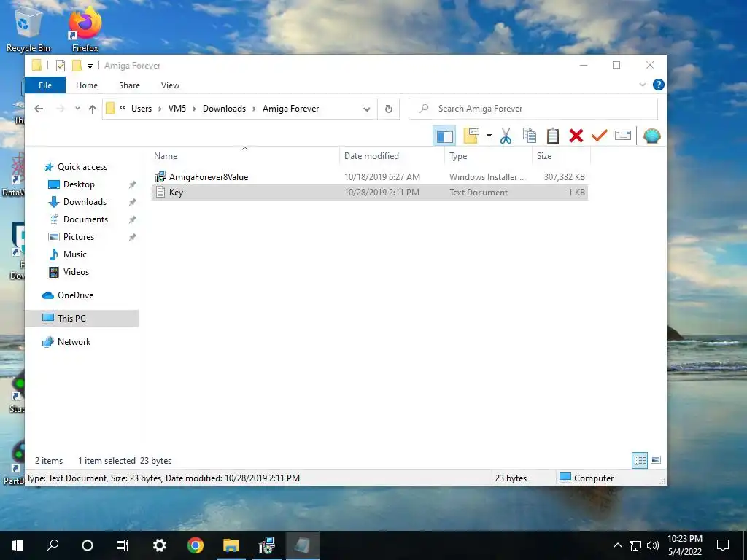Click the Search Amiga Forever field

pos(533,109)
